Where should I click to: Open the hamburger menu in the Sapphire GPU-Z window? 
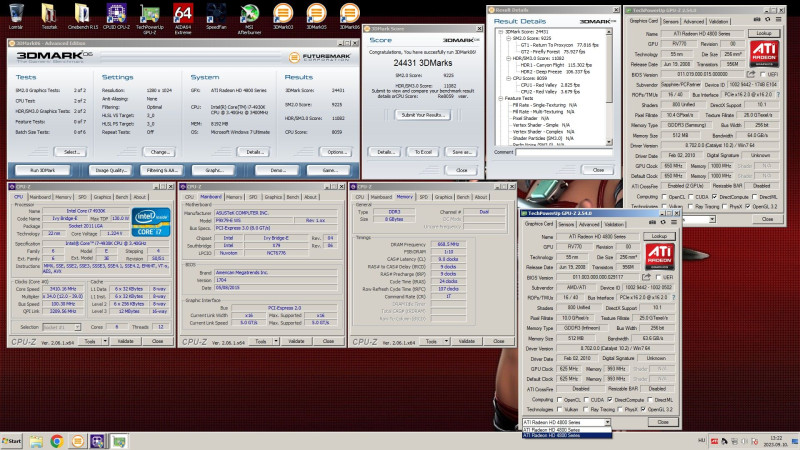[x=779, y=19]
